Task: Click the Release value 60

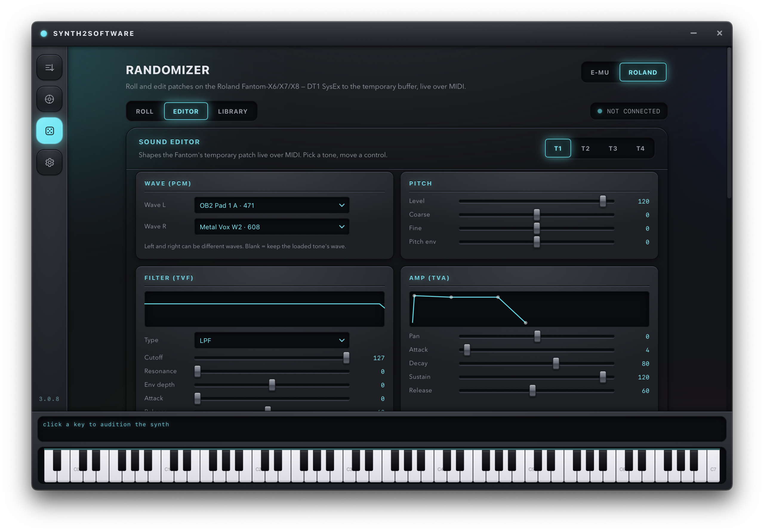Action: click(x=645, y=391)
